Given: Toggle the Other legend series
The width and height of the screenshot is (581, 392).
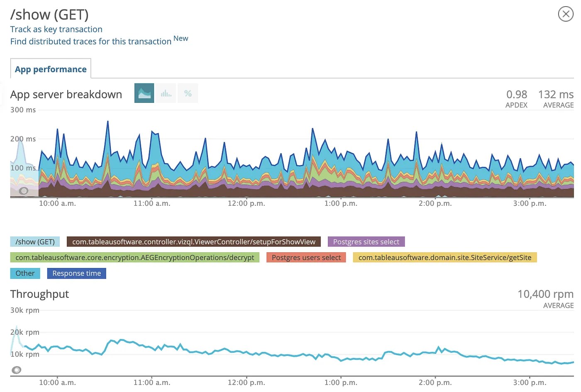Looking at the screenshot, I should click(25, 273).
